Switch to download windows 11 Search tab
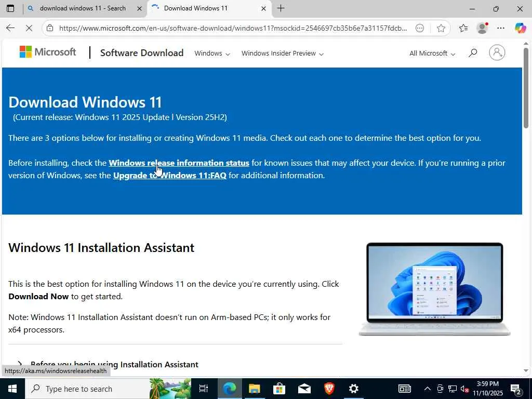The width and height of the screenshot is (532, 399). click(83, 8)
